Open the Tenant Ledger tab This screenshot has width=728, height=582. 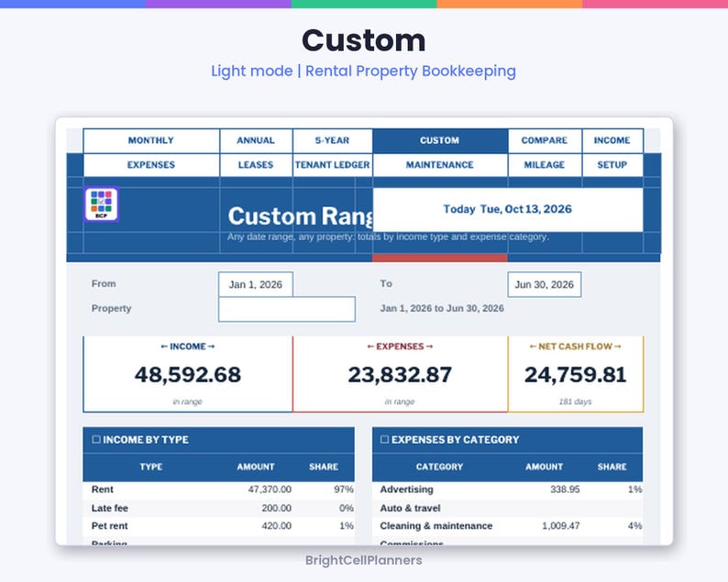333,165
